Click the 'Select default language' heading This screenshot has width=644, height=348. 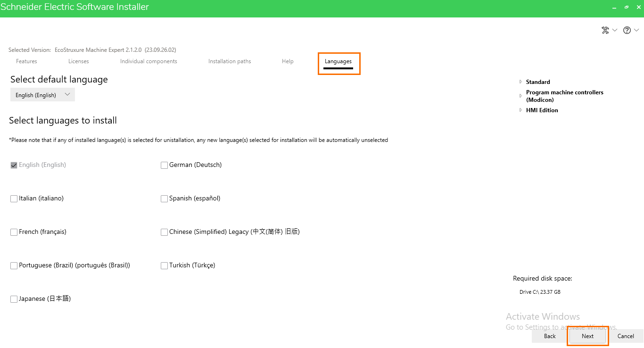(59, 80)
